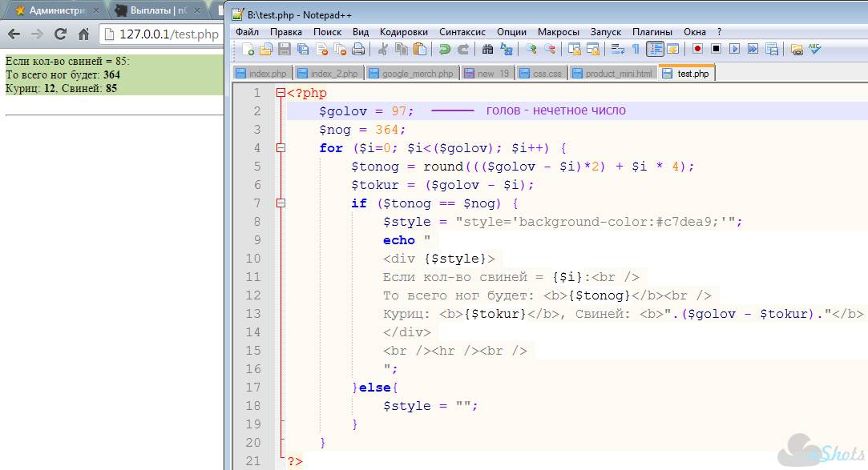This screenshot has height=470, width=868.
Task: Zoom in the editor text
Action: (531, 50)
